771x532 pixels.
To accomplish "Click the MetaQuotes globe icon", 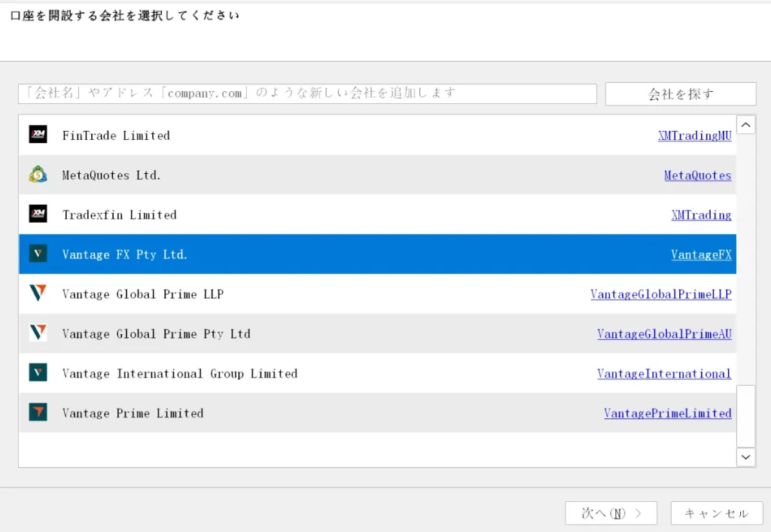I will click(37, 175).
